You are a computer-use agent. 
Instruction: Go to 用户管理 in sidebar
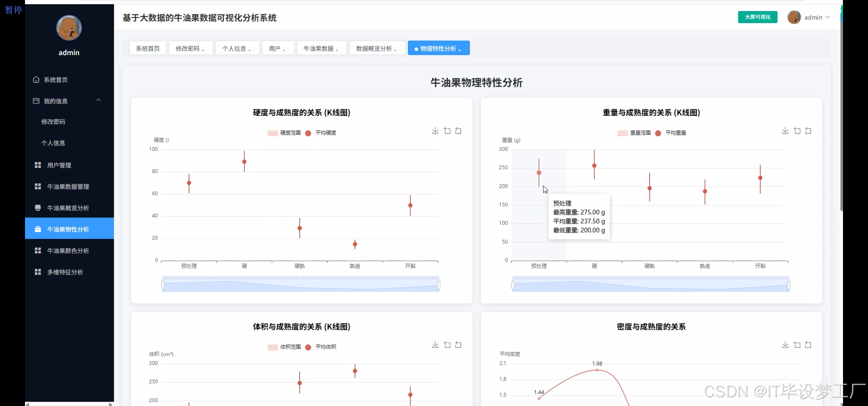coord(69,165)
